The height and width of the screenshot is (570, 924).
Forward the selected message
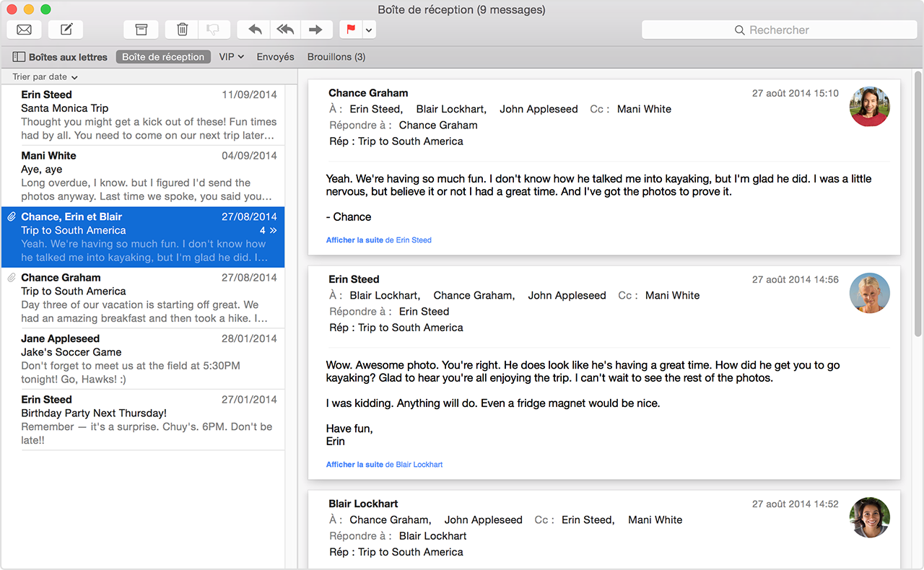click(316, 30)
